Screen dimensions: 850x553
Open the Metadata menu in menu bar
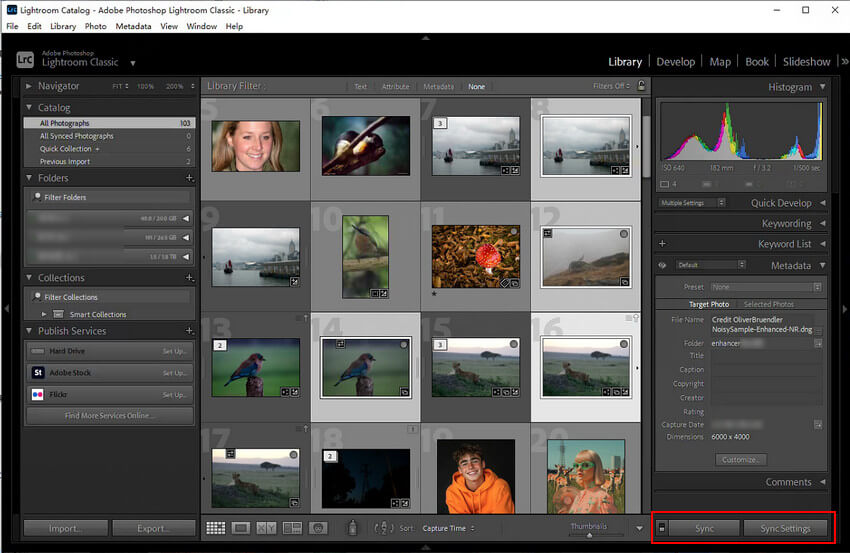tap(133, 26)
